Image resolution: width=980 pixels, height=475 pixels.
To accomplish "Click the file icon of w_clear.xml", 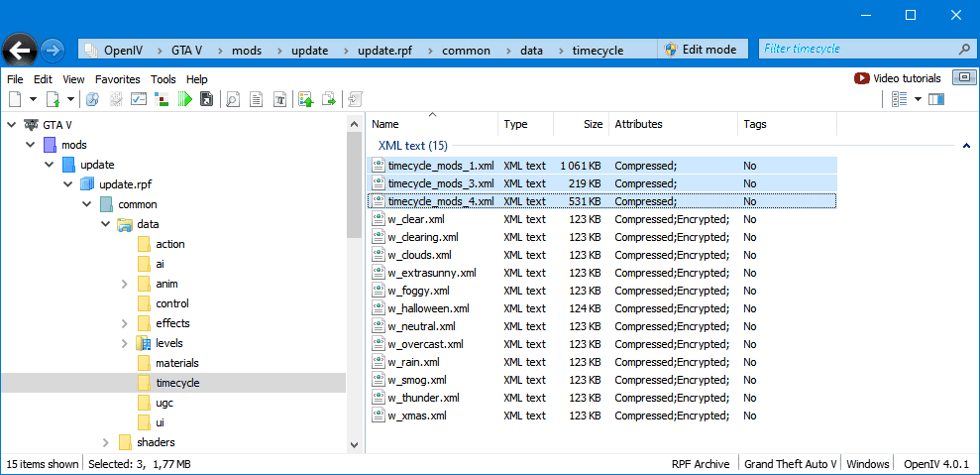I will (378, 219).
